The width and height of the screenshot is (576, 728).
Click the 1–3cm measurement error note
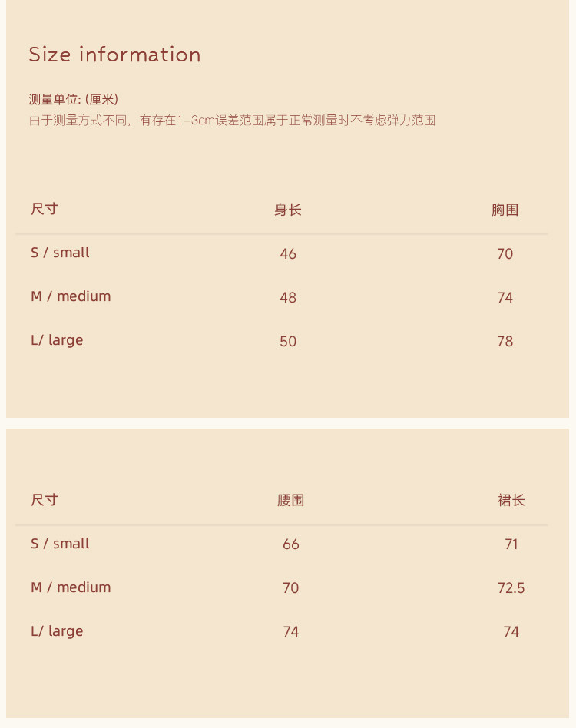click(x=232, y=121)
